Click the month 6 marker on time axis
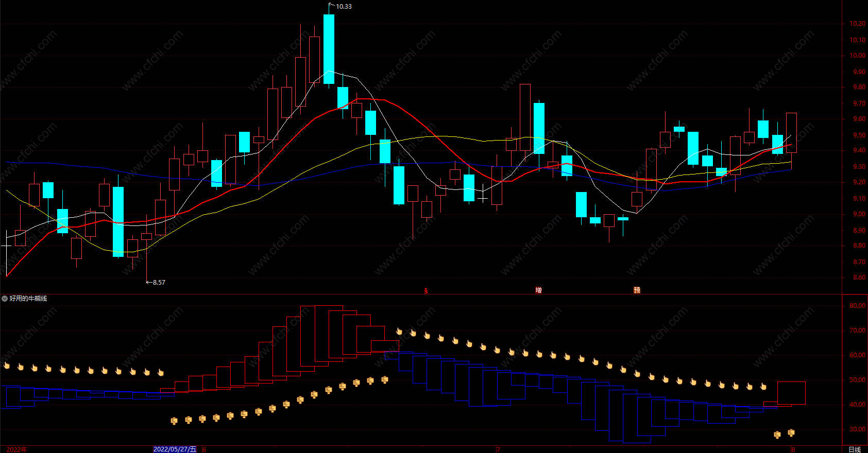868x453 pixels. [205, 449]
